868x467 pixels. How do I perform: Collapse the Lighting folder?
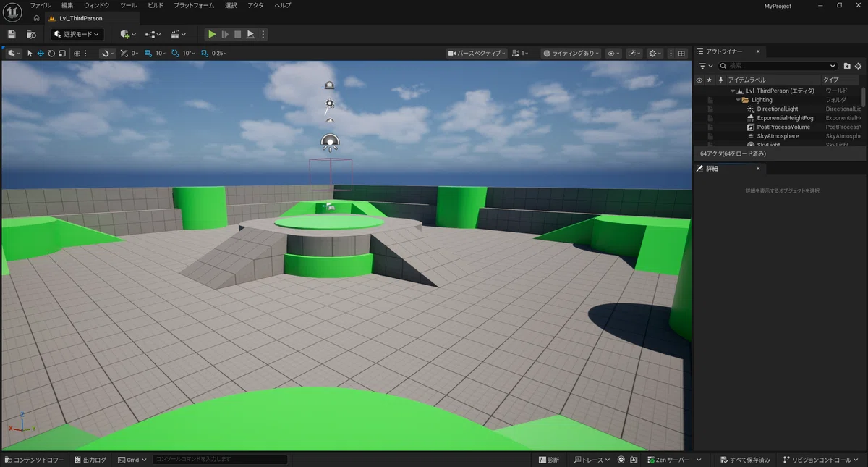(739, 100)
